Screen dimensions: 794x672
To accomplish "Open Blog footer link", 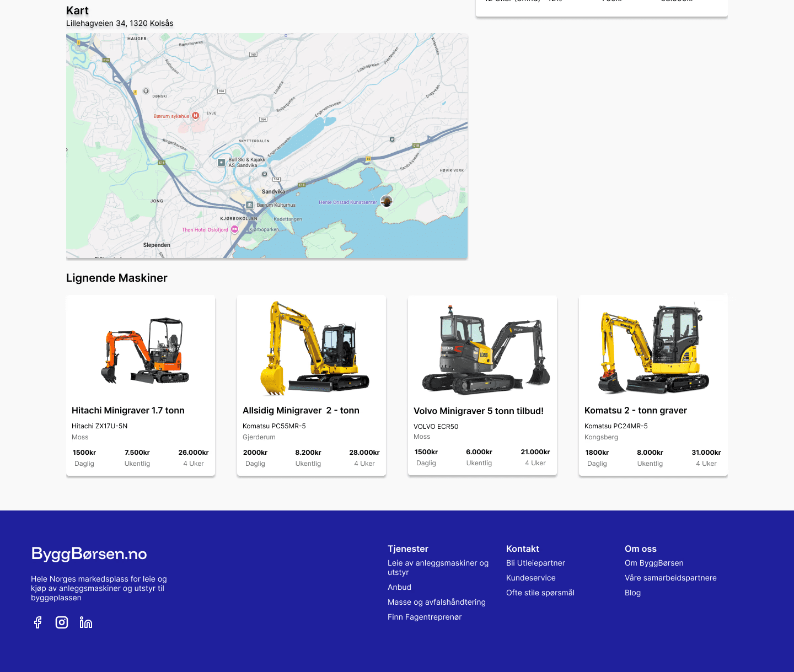I will point(632,593).
